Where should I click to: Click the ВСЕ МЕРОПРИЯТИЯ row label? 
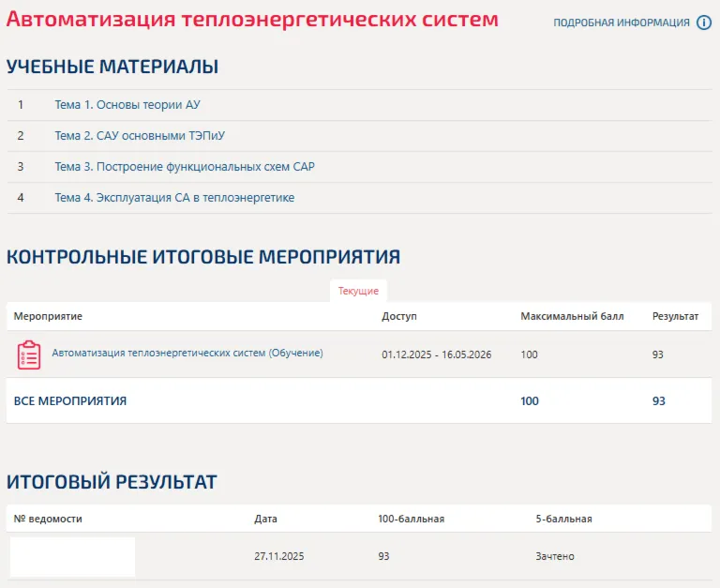tap(70, 400)
